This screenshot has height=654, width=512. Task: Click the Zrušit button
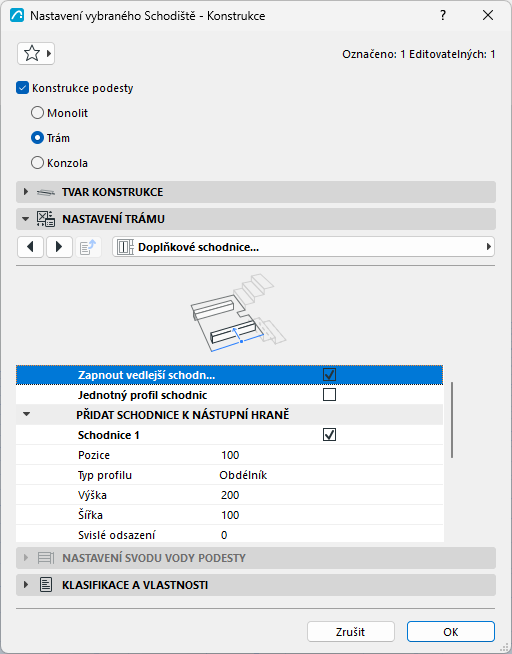click(x=351, y=631)
